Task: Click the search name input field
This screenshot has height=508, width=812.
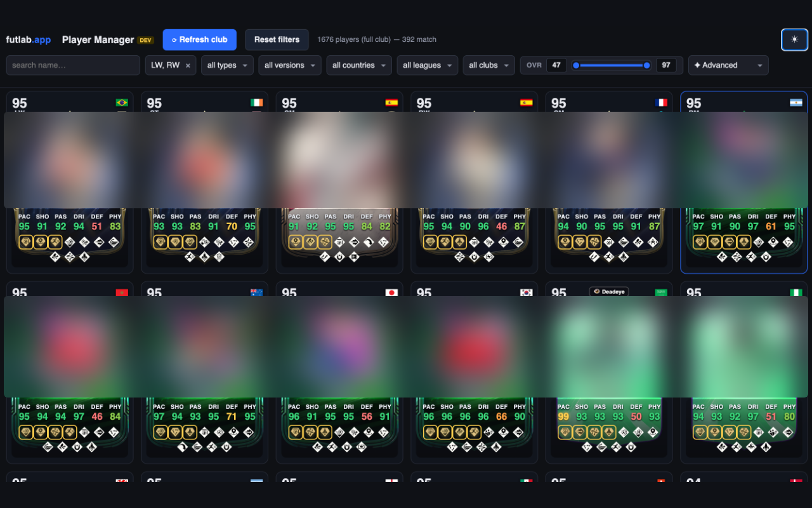Action: 73,65
